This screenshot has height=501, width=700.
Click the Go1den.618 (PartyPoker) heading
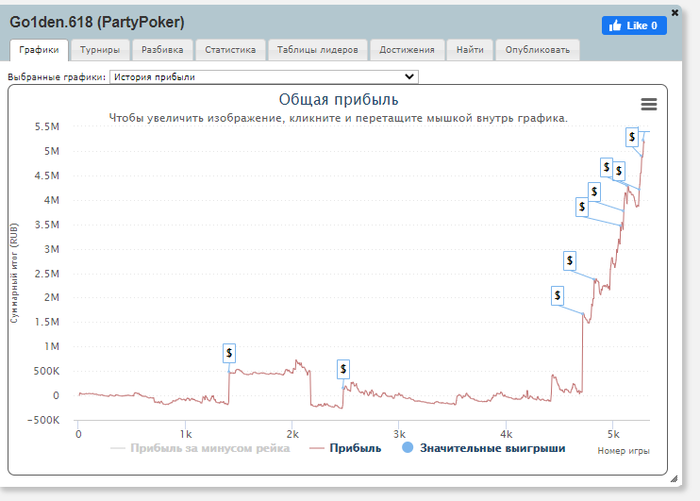pyautogui.click(x=97, y=22)
